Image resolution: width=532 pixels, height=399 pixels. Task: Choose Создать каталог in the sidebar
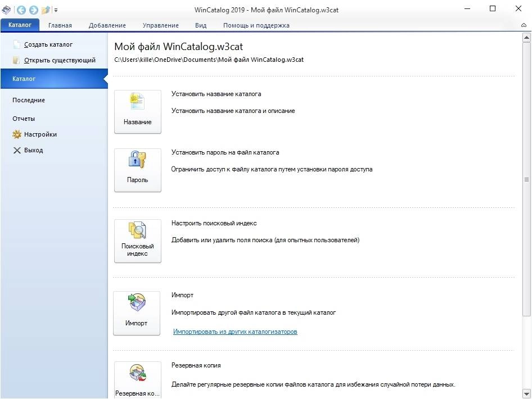point(48,44)
